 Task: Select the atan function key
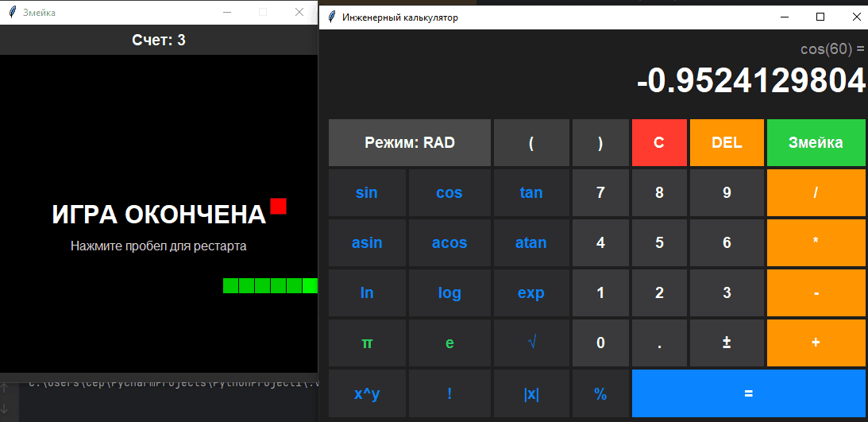(531, 242)
